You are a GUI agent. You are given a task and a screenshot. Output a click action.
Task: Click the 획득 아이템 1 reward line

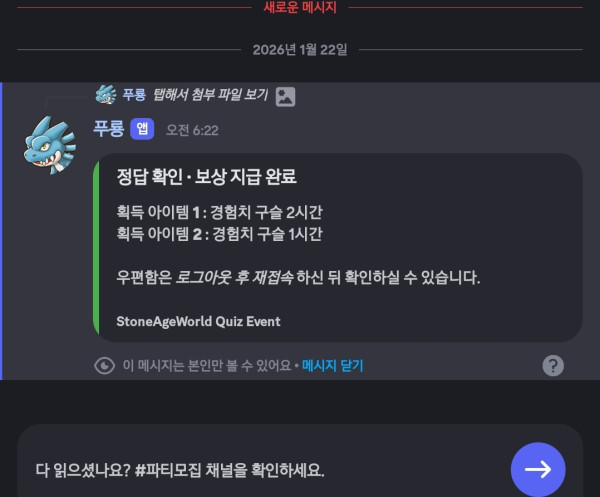pos(220,212)
